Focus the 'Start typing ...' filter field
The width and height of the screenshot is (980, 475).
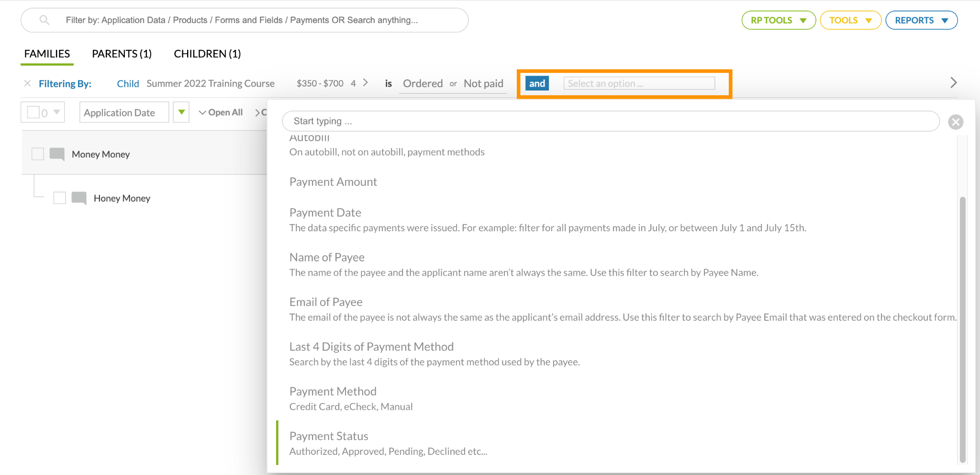click(x=610, y=122)
